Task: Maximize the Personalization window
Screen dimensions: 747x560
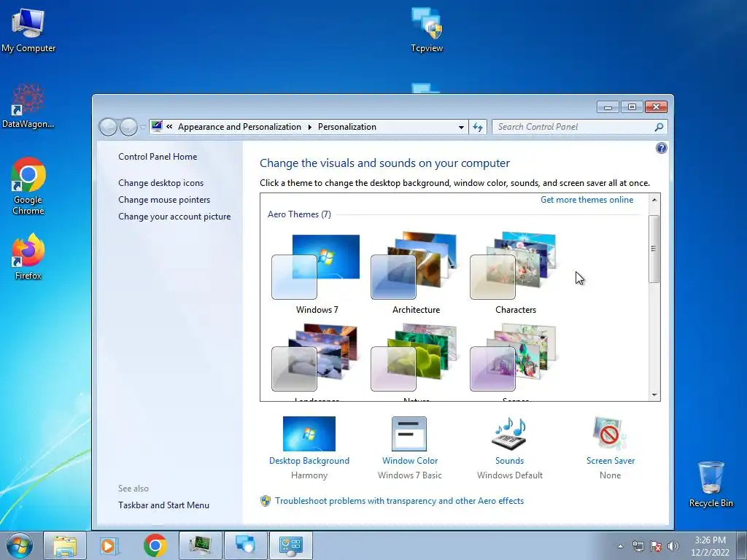Action: 632,107
